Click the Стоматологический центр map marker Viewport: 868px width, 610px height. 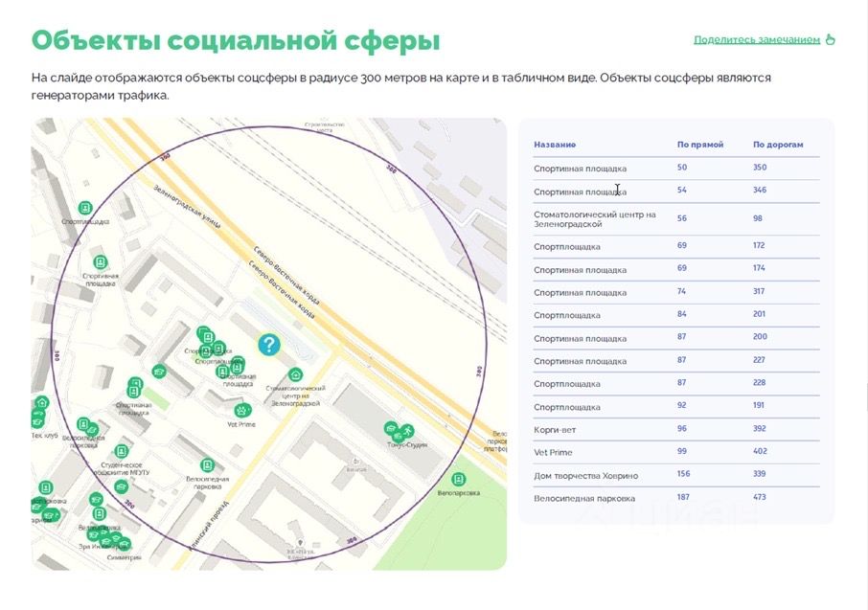296,374
